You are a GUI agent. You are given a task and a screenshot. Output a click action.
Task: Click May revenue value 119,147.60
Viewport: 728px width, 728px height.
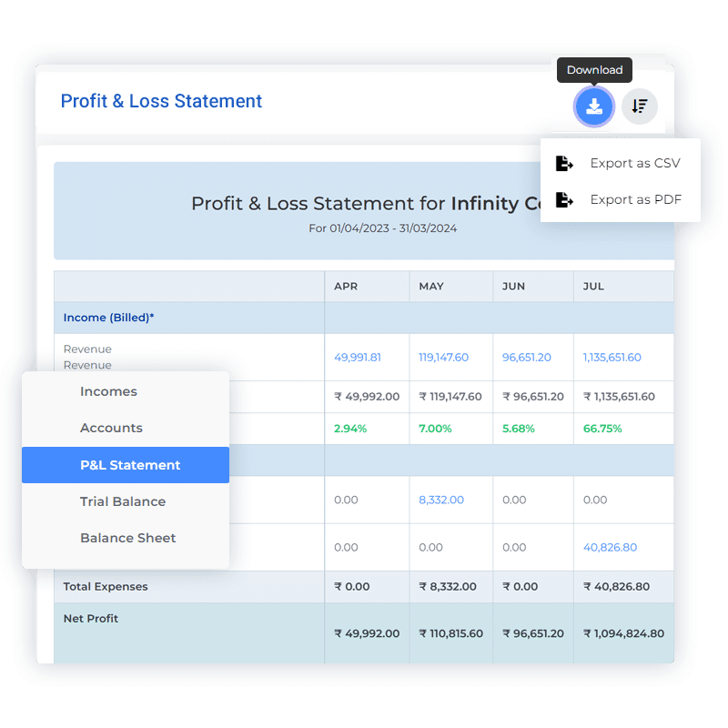point(443,358)
